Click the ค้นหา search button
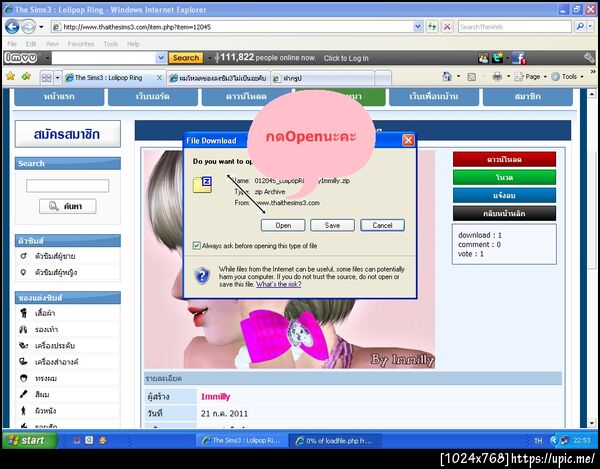 (x=68, y=207)
